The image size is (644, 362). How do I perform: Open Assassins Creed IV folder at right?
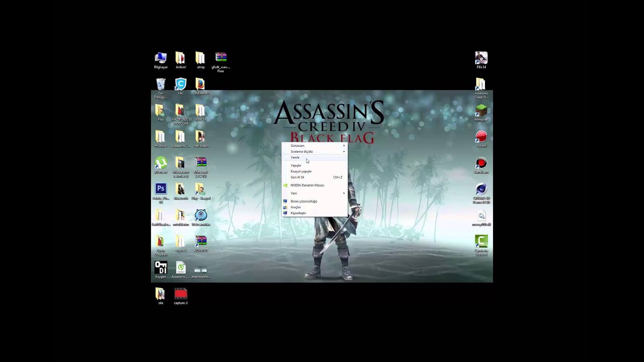[481, 88]
